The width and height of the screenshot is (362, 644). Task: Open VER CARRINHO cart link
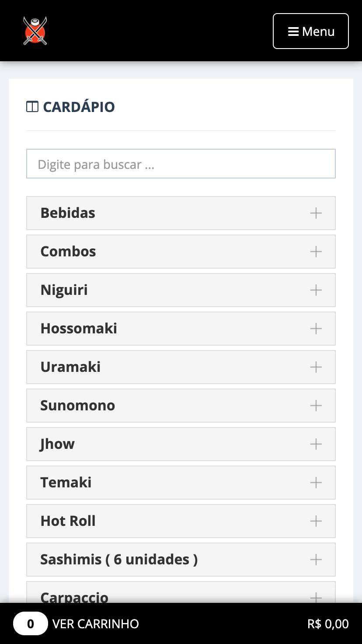click(x=96, y=623)
